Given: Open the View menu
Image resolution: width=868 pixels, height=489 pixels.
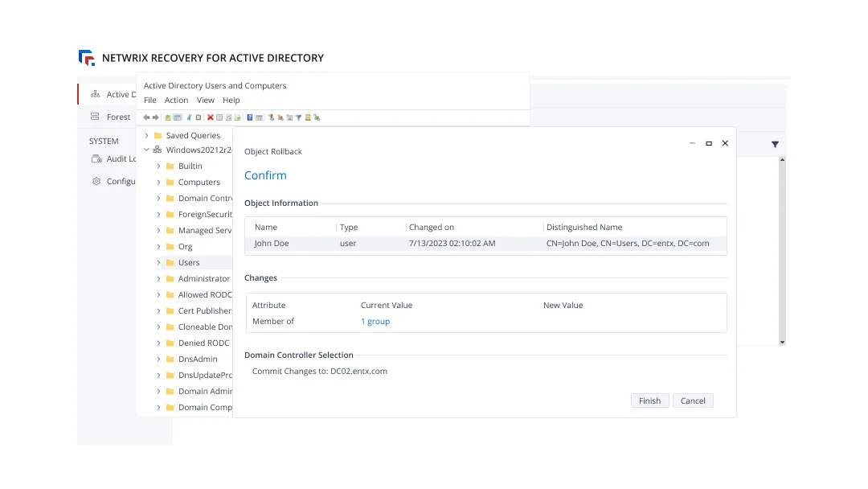Looking at the screenshot, I should pos(205,101).
